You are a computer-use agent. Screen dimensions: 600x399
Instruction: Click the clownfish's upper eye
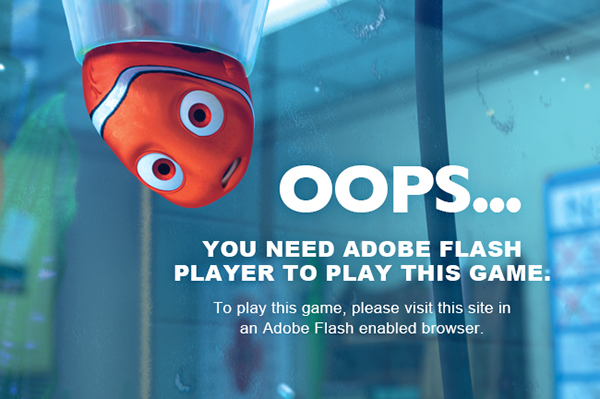201,113
